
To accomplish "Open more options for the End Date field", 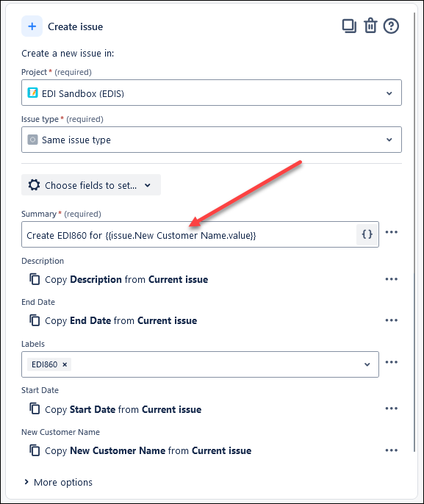I will pos(391,320).
